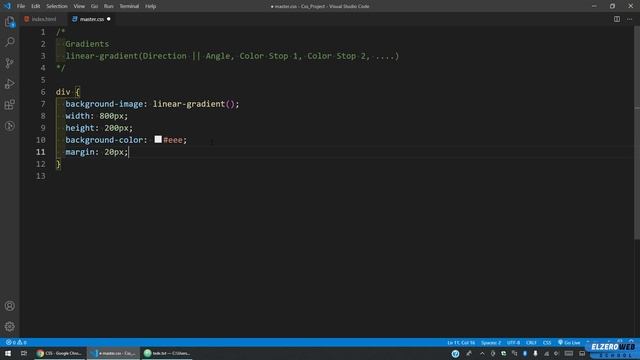The image size is (640, 360).
Task: Open the Manage gear icon
Action: [x=10, y=327]
